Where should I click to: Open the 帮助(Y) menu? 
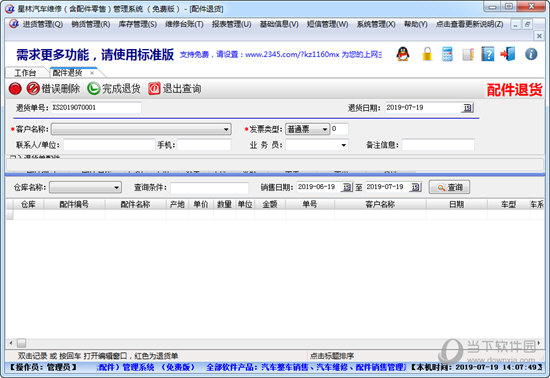(x=416, y=24)
